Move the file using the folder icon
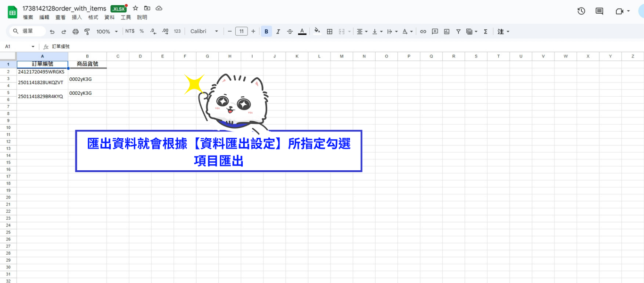 pos(147,8)
